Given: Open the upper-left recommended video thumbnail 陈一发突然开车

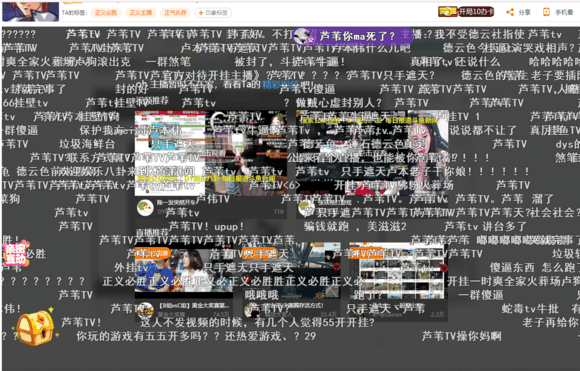Looking at the screenshot, I should (x=210, y=153).
